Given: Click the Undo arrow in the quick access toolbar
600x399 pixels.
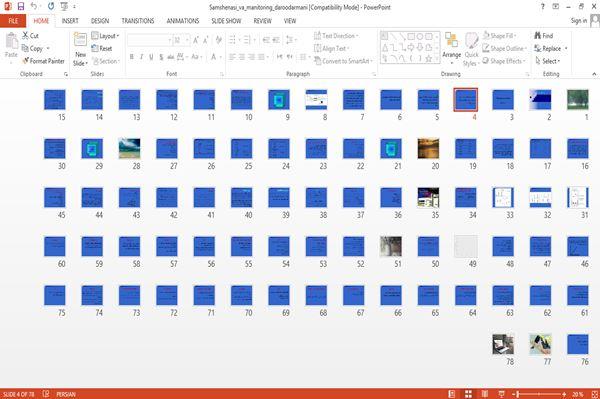Looking at the screenshot, I should pos(34,7).
